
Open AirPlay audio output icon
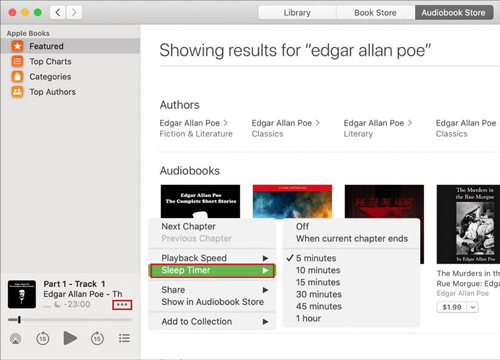point(15,339)
